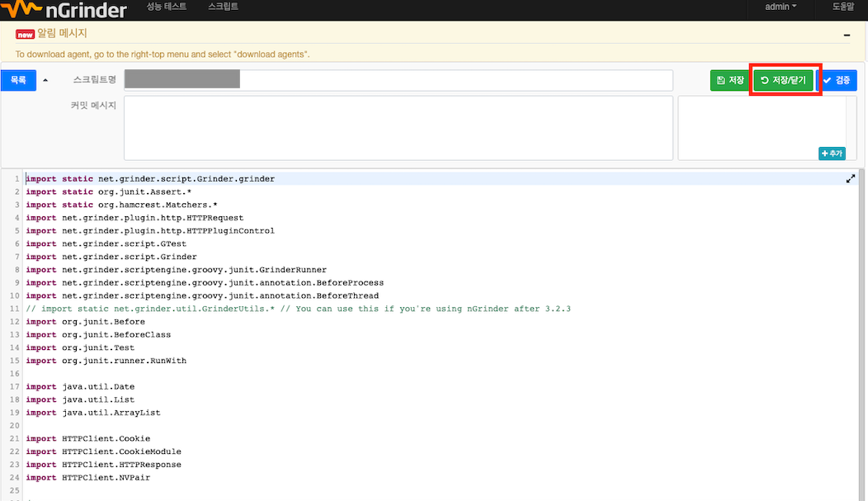The image size is (868, 501).
Task: Click line 4 HTTPRequest import
Action: pos(134,218)
